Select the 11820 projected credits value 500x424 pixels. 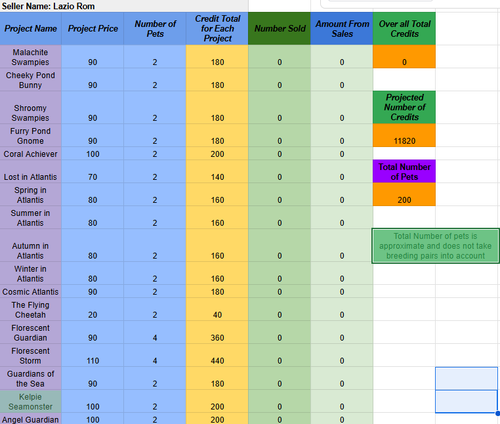(404, 135)
